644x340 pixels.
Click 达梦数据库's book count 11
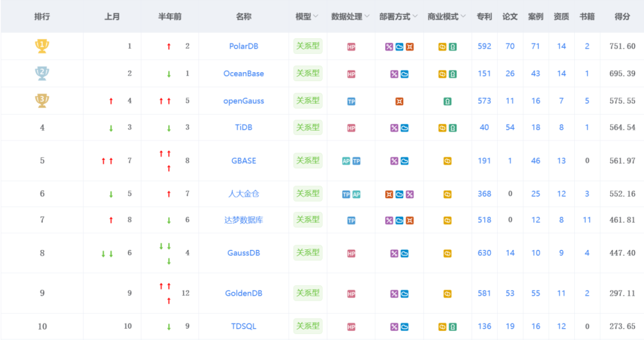point(587,220)
